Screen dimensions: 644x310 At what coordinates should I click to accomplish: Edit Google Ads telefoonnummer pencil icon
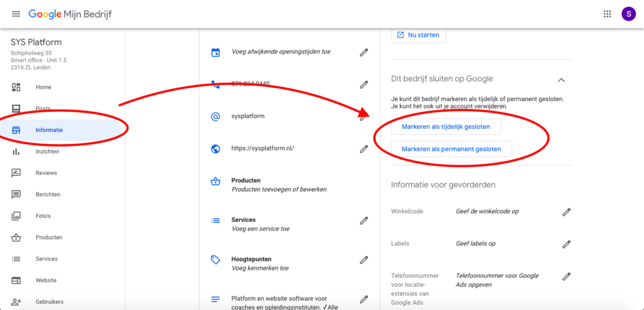click(567, 276)
